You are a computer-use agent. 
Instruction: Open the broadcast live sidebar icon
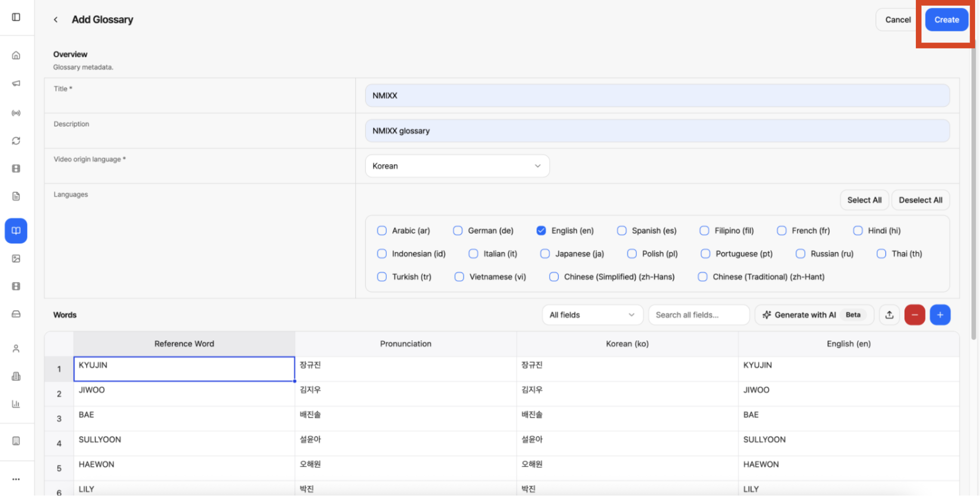16,113
